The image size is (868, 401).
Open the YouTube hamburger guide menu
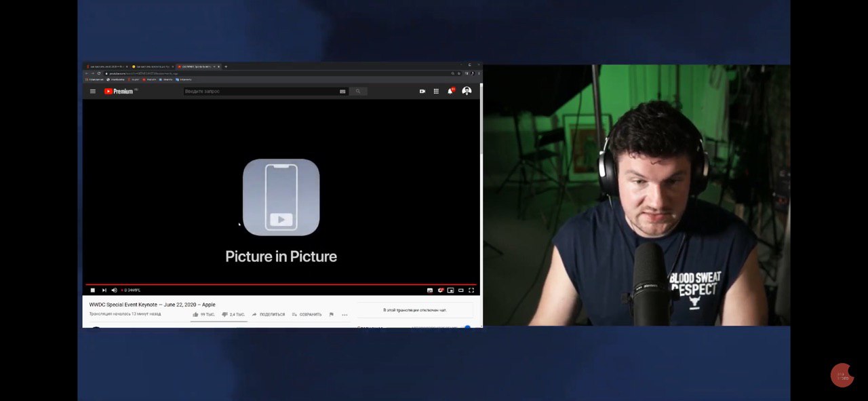(93, 91)
